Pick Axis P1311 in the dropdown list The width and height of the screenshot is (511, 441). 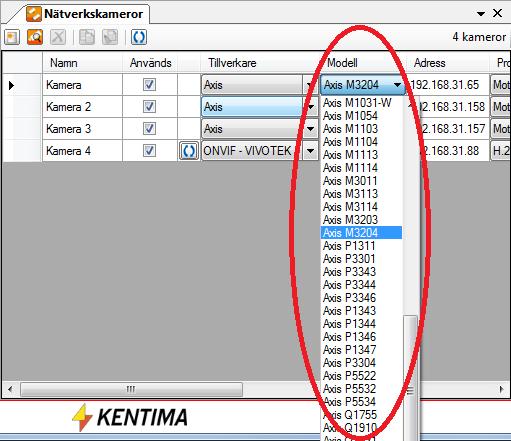coord(361,246)
